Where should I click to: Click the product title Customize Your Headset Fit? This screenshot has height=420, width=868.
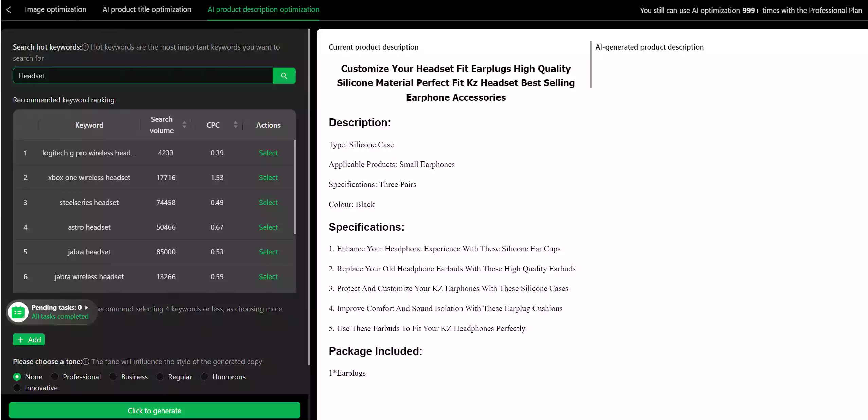pos(456,83)
